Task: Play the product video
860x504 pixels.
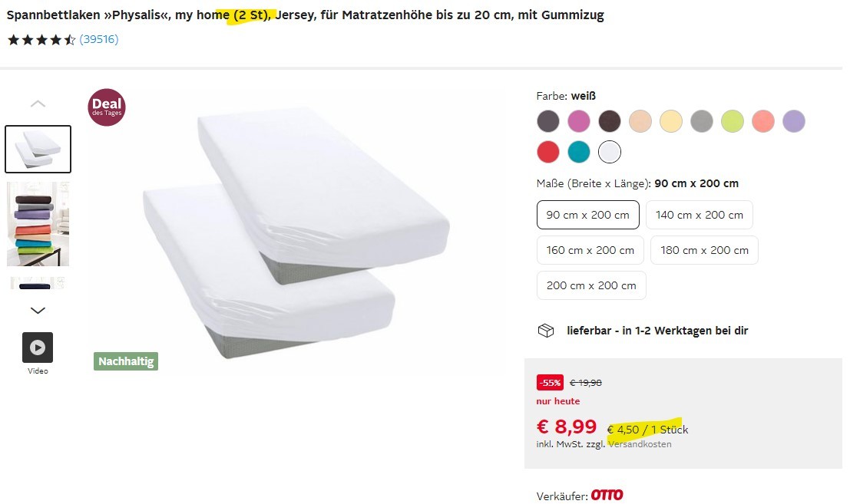Action: coord(38,348)
